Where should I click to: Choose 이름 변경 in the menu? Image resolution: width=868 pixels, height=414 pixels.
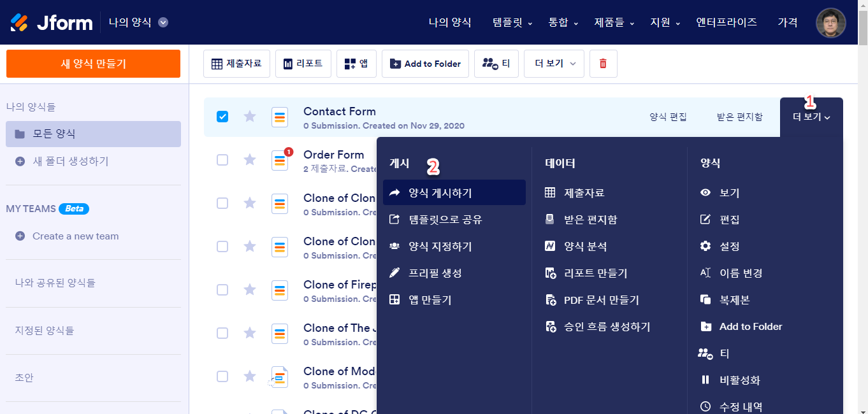click(x=741, y=273)
